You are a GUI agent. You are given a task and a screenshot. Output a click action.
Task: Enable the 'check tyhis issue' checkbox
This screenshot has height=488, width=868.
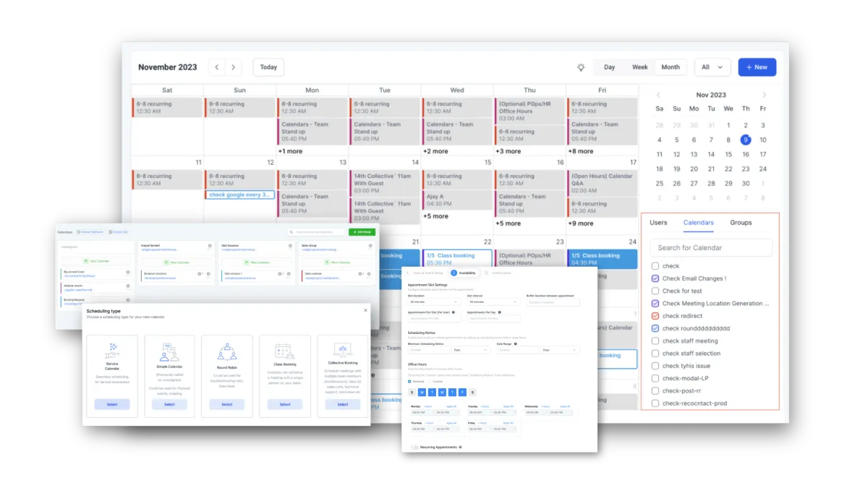tap(655, 366)
